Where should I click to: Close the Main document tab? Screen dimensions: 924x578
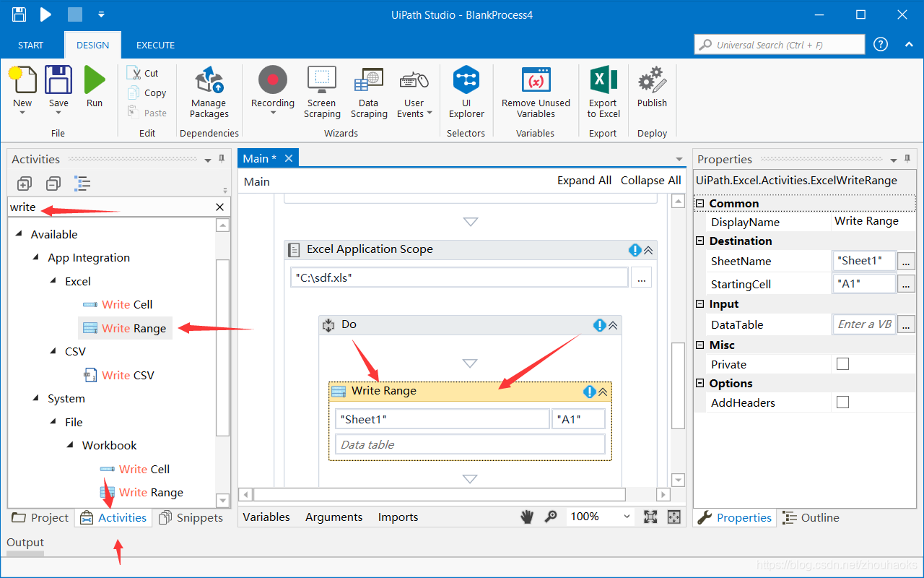[x=289, y=158]
